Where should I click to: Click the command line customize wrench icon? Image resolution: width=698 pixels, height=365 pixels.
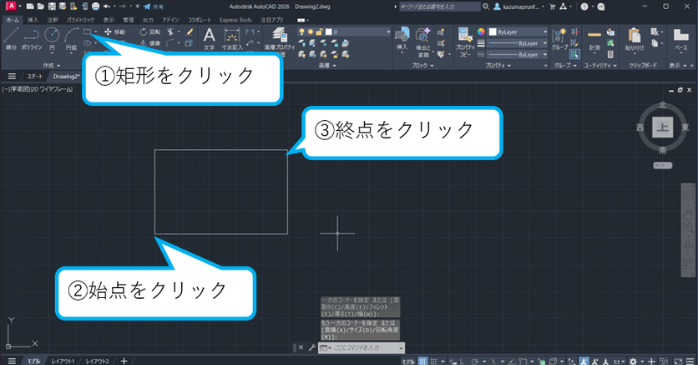tap(312, 348)
